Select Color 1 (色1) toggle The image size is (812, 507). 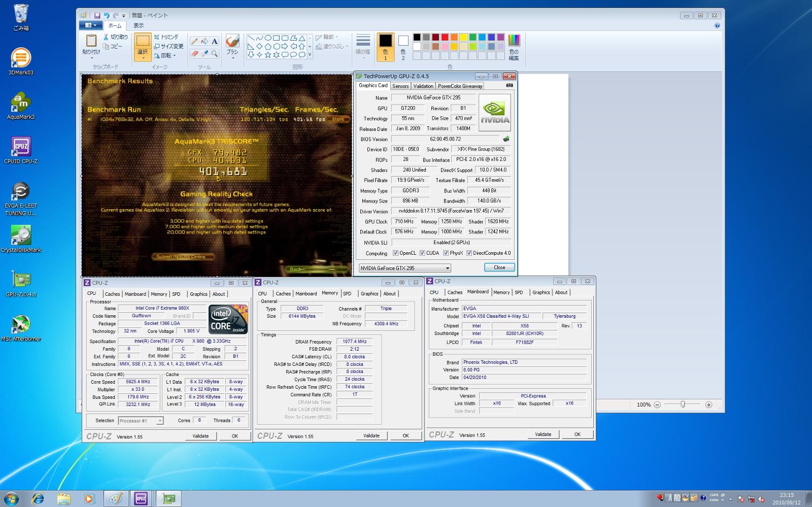coord(385,47)
